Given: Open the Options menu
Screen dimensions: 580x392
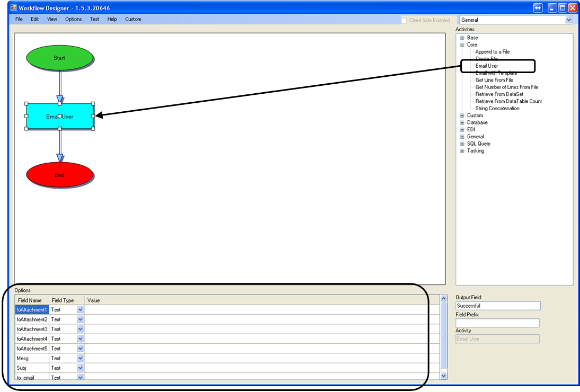Looking at the screenshot, I should [x=74, y=19].
